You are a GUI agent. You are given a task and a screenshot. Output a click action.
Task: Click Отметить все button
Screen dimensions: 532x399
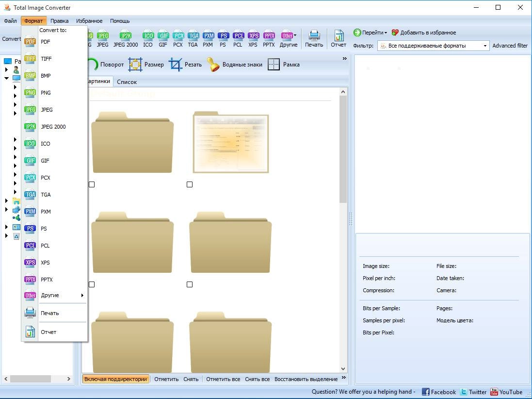click(223, 379)
